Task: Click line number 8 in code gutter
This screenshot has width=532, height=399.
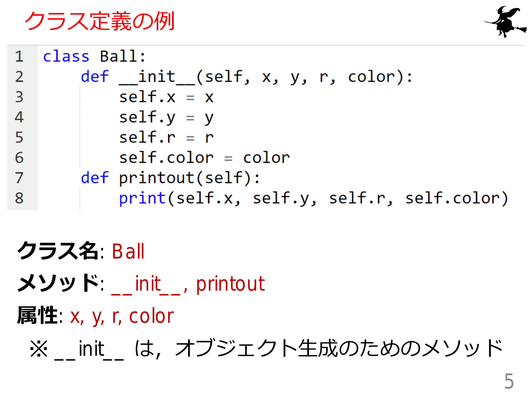Action: point(19,198)
